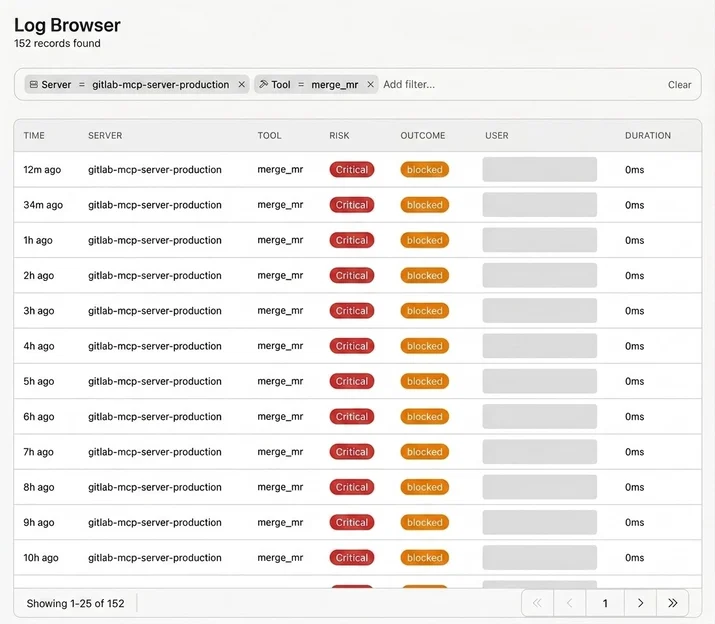
Task: Sort by OUTCOME column header
Action: [x=423, y=135]
